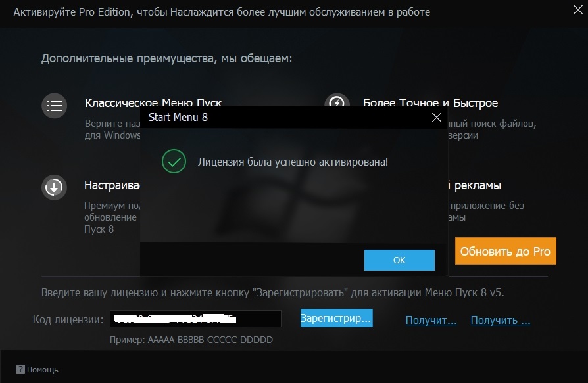
Task: Click the orange Обновить до Pro button
Action: [506, 251]
